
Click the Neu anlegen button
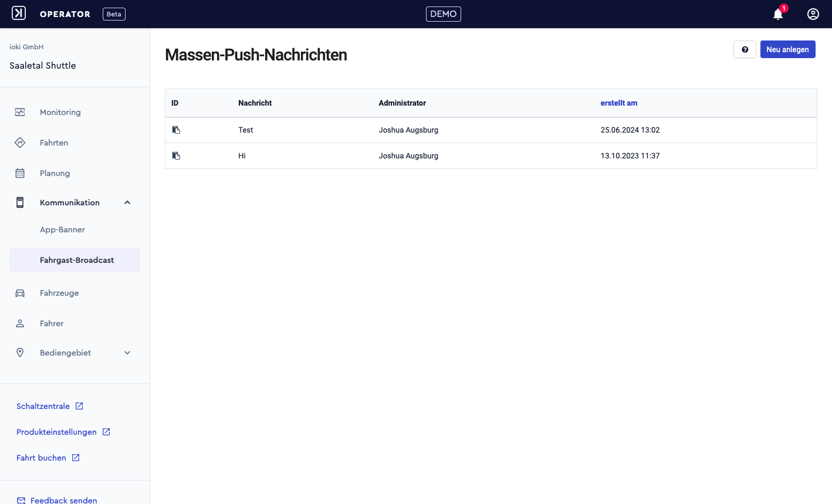point(787,49)
